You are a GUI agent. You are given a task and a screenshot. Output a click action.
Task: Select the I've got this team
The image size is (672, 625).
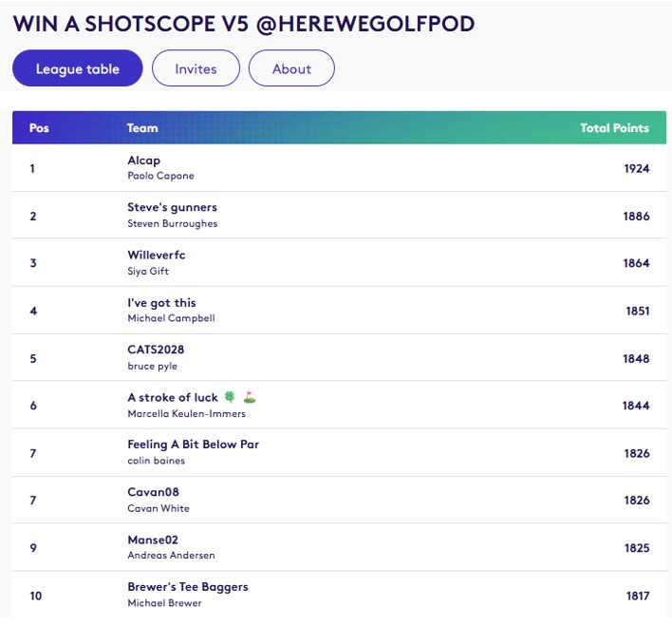pyautogui.click(x=161, y=303)
